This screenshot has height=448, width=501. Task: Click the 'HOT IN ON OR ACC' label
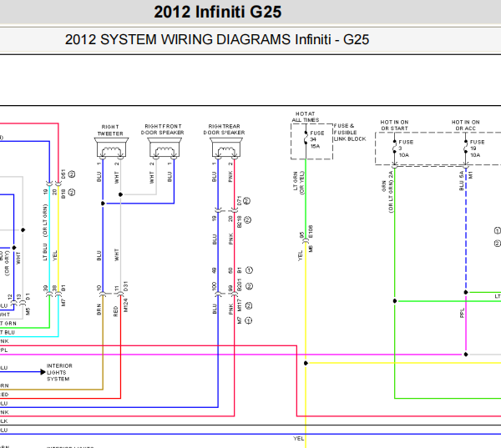tap(466, 125)
